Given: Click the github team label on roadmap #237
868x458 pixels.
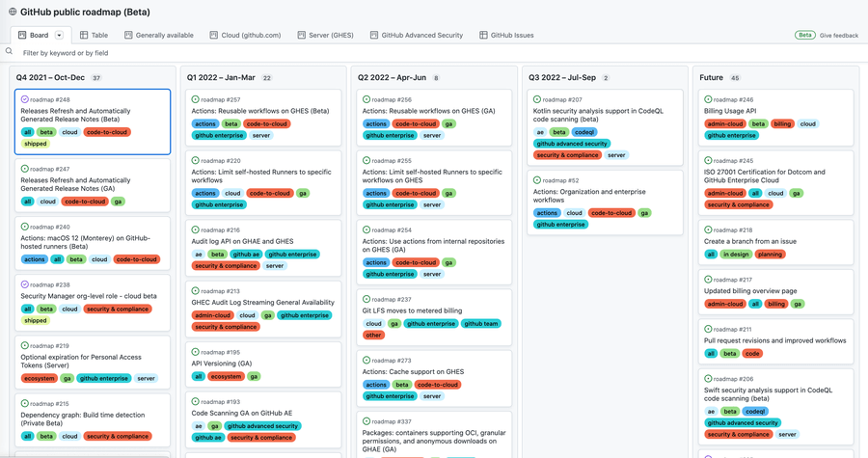Looking at the screenshot, I should [x=481, y=324].
